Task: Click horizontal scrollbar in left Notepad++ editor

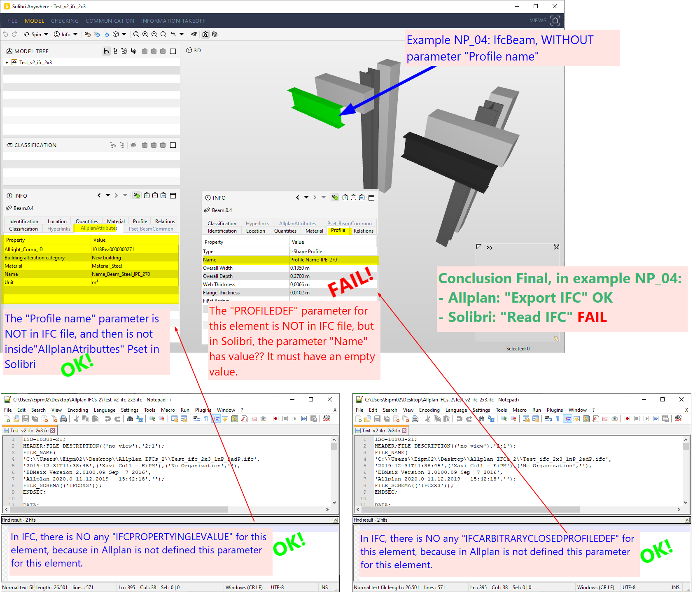Action: [166, 510]
